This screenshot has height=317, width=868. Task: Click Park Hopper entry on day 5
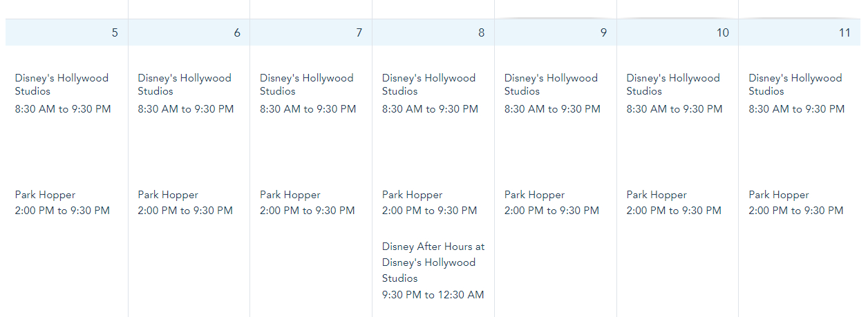pos(45,195)
